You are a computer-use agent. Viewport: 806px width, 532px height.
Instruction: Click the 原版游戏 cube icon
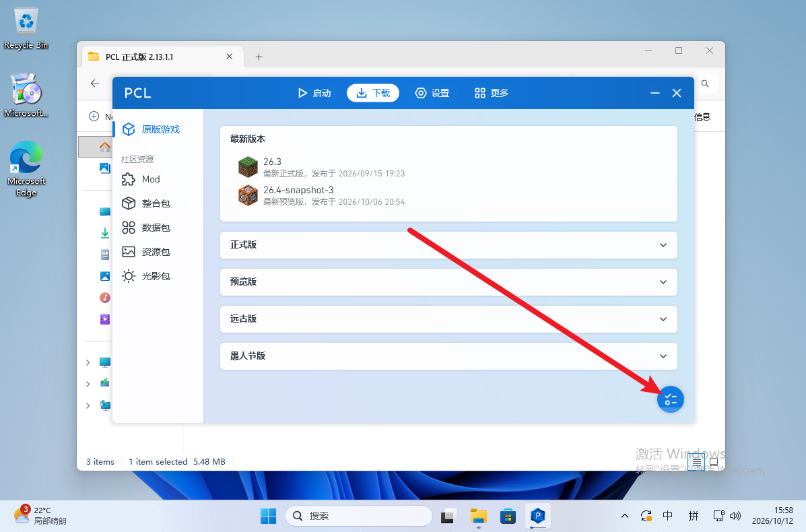129,129
